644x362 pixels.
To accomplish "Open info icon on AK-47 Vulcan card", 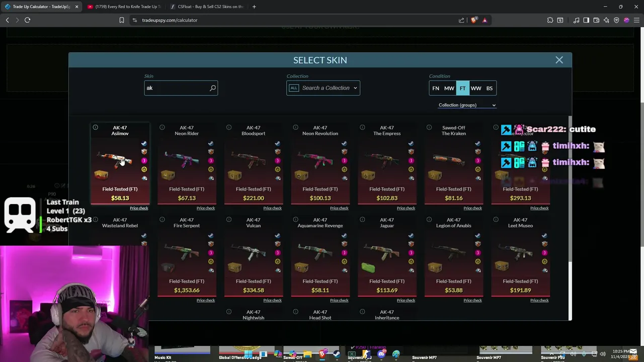I will [229, 219].
